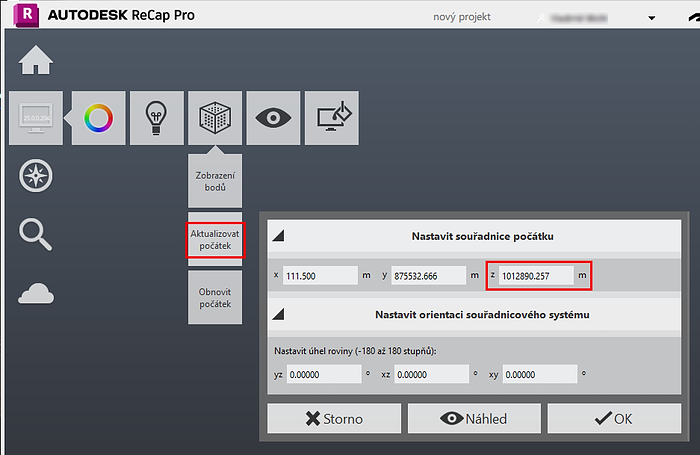
Task: Open the user account dropdown arrow
Action: (652, 17)
